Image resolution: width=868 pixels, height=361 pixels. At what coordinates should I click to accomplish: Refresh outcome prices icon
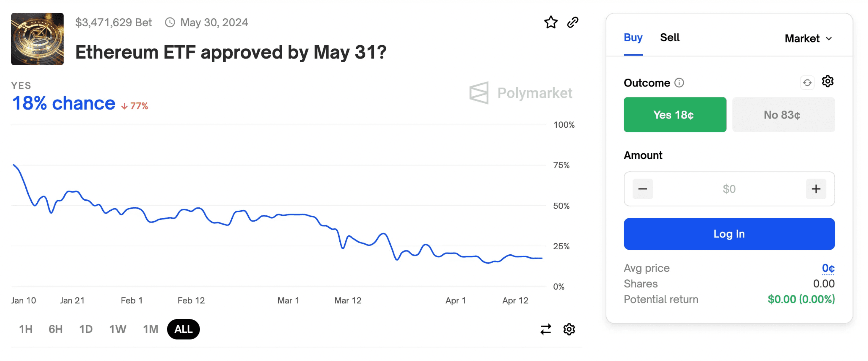(807, 82)
